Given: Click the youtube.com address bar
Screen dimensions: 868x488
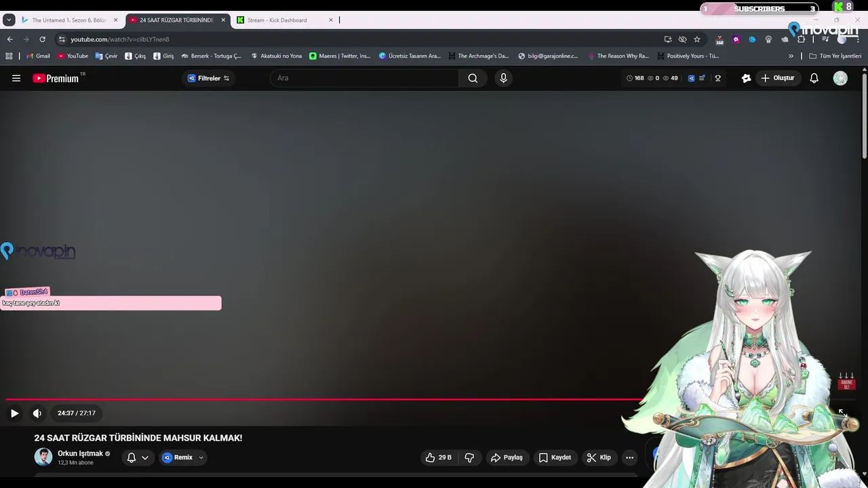Looking at the screenshot, I should tap(366, 39).
